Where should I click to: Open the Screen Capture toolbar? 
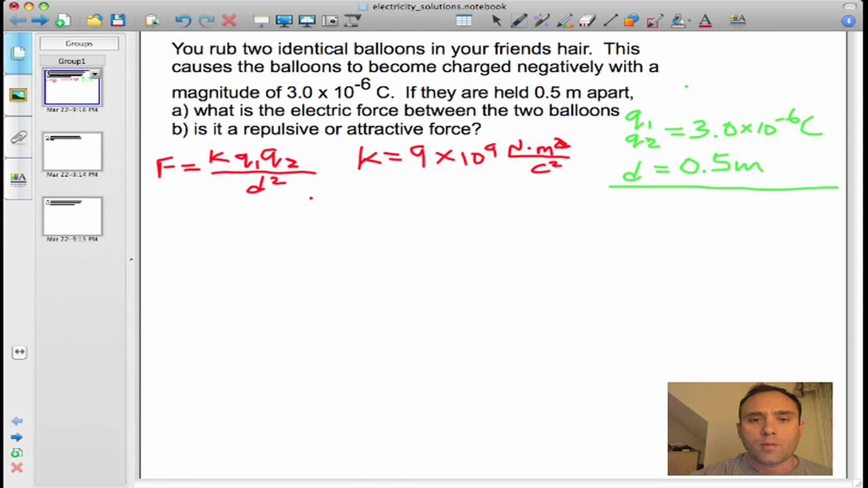point(330,20)
